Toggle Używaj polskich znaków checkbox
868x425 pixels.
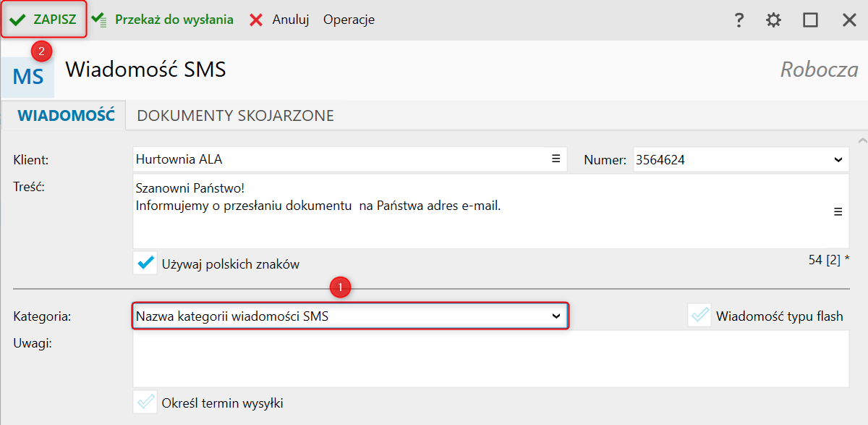point(145,263)
